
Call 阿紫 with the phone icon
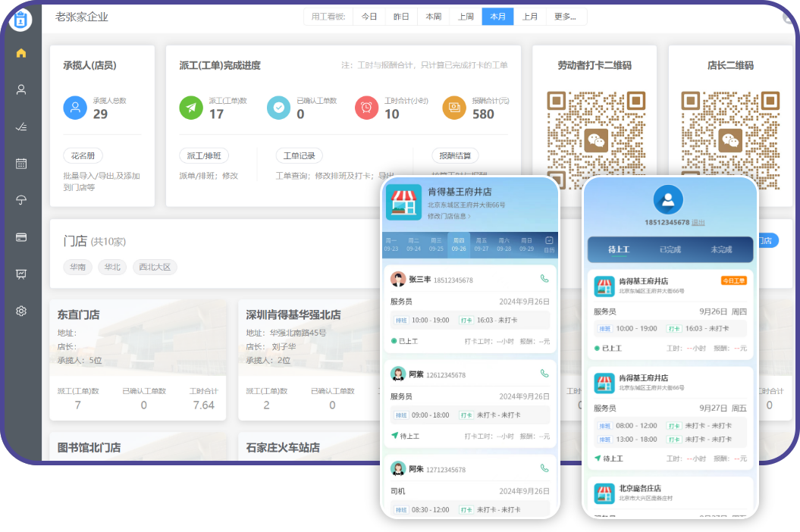(544, 374)
